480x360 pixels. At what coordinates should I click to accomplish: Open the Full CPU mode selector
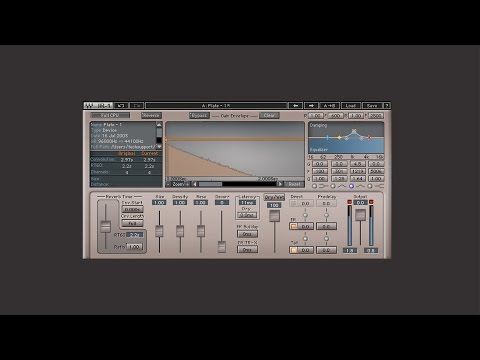pyautogui.click(x=110, y=115)
